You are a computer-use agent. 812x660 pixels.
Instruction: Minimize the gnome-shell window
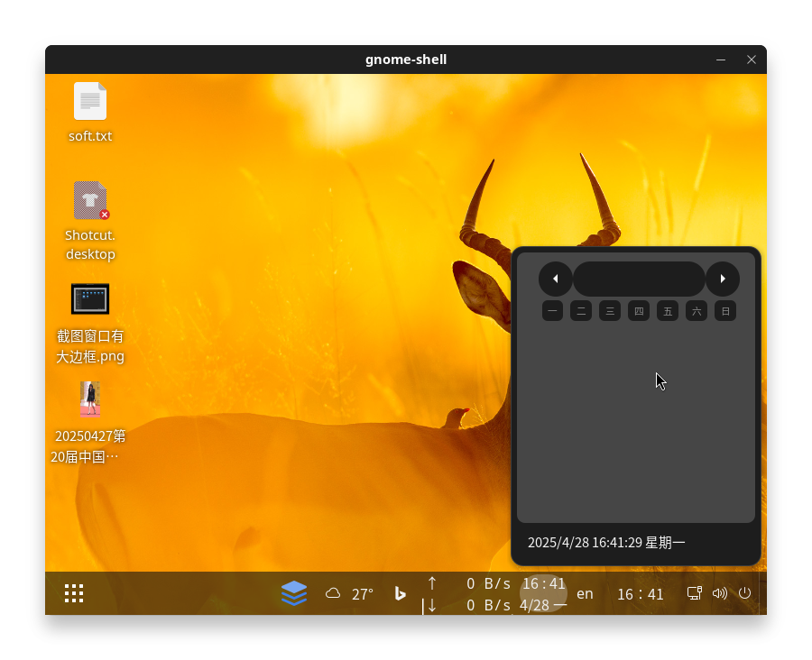[721, 60]
